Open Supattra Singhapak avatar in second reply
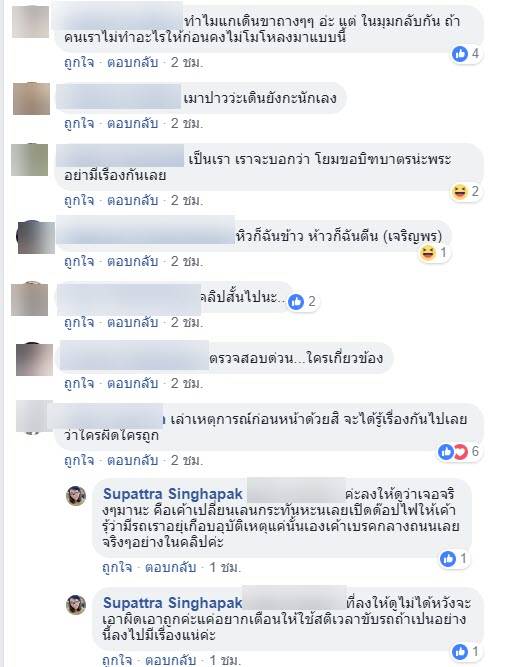Screen dimensions: 519x667 (76, 604)
